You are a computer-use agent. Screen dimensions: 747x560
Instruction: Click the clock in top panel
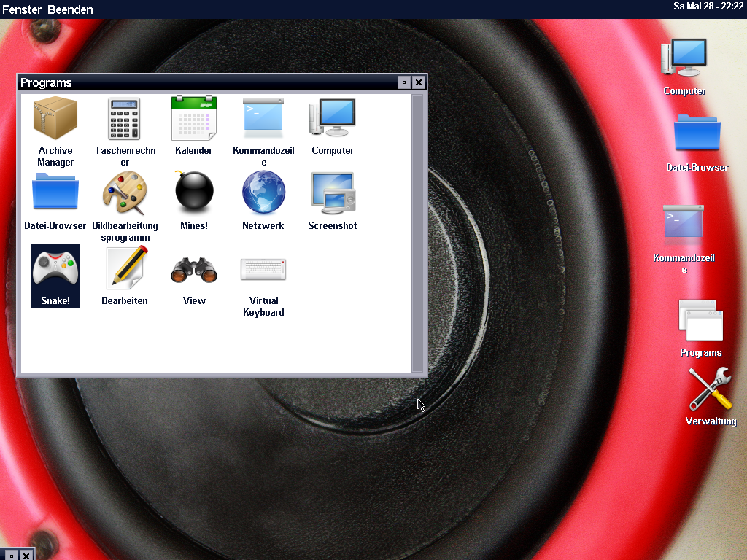[708, 6]
